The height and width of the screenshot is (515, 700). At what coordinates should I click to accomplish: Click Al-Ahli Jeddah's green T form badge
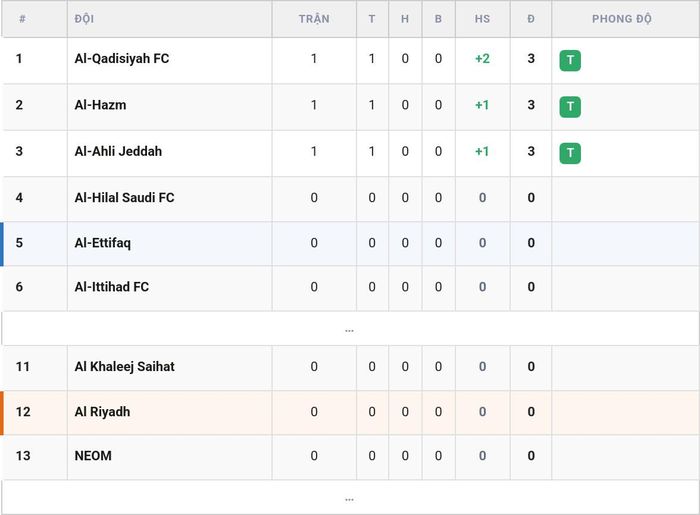[570, 153]
